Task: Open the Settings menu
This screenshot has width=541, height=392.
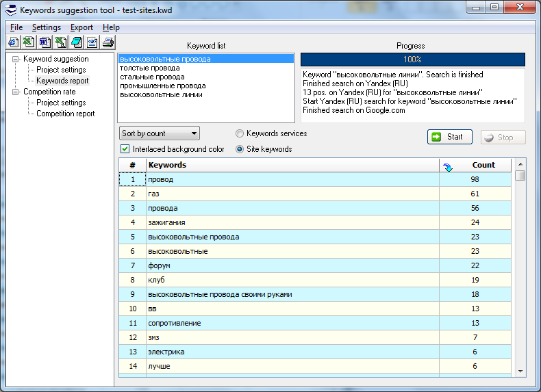Action: click(46, 27)
